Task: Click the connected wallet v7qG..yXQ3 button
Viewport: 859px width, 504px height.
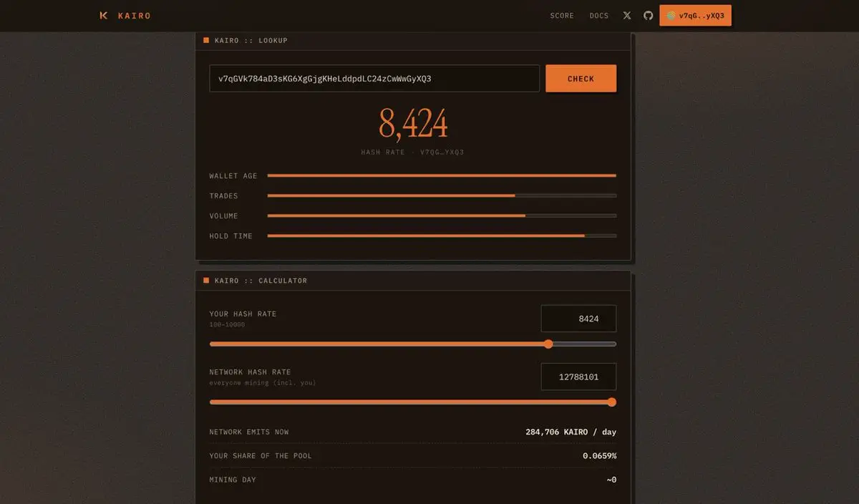Action: coord(695,15)
